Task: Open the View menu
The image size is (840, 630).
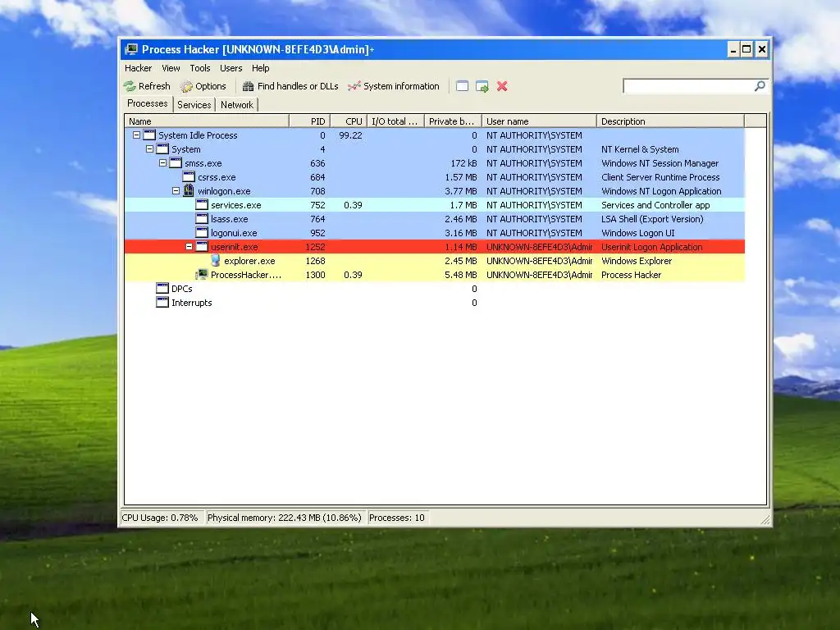Action: 171,68
